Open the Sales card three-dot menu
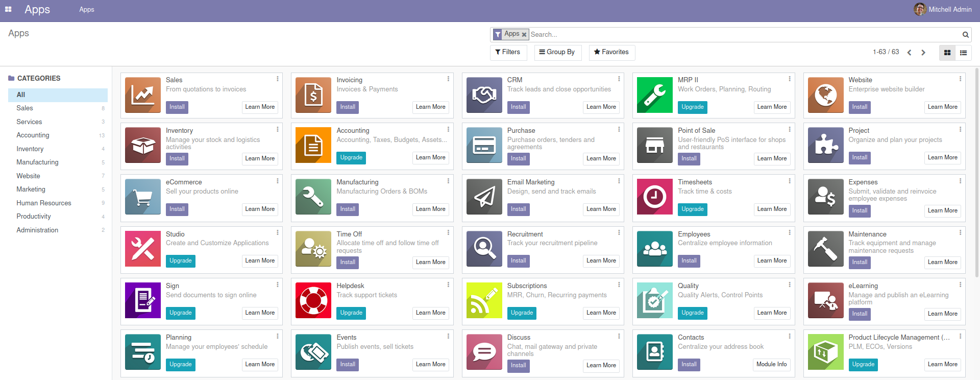This screenshot has height=380, width=980. (x=278, y=79)
